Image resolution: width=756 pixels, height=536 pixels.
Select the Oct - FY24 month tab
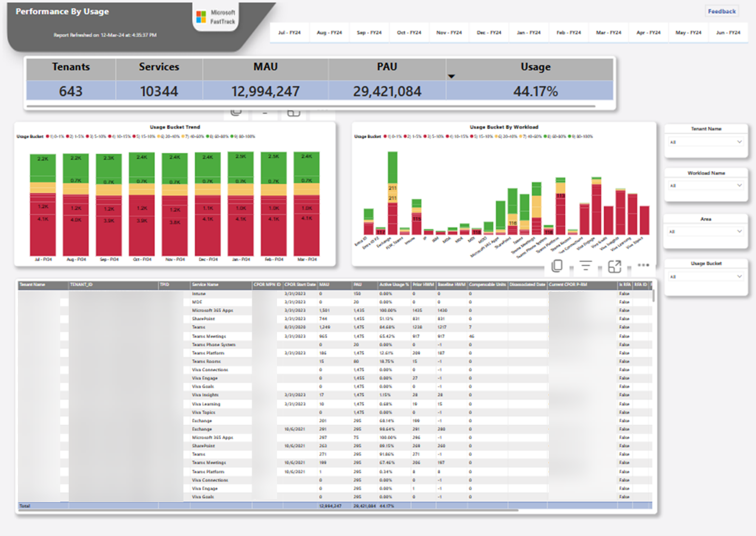[409, 33]
